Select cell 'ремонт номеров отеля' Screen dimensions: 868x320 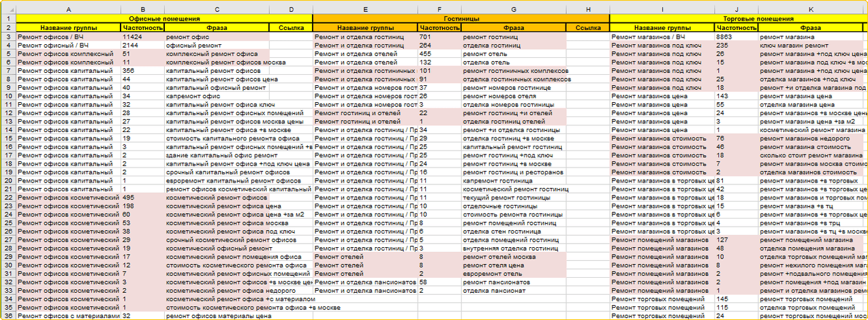click(x=514, y=96)
